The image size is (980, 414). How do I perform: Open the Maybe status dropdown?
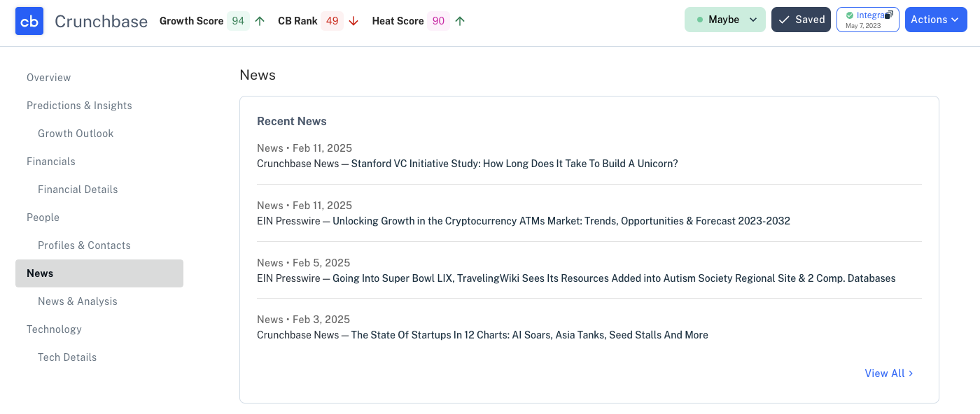click(725, 20)
